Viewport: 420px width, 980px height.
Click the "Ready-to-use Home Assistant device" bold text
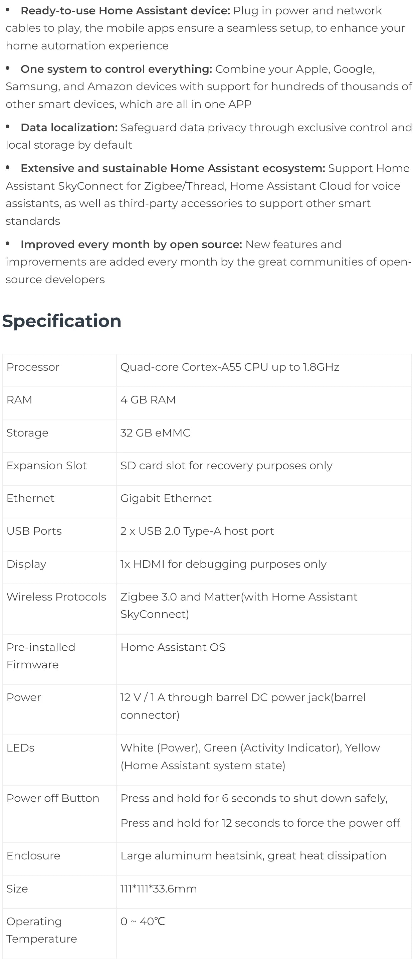click(x=125, y=11)
